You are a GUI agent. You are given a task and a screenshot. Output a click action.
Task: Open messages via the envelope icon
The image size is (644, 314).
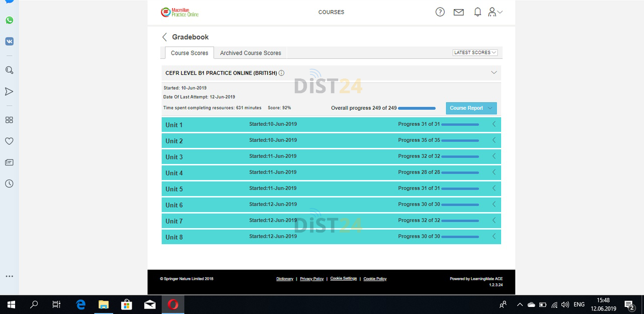[x=458, y=12]
